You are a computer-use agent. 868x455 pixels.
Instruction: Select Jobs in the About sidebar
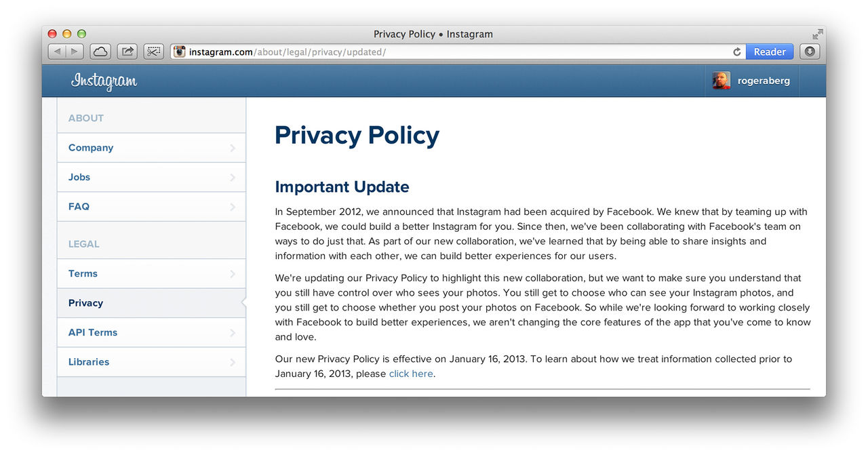[x=151, y=177]
